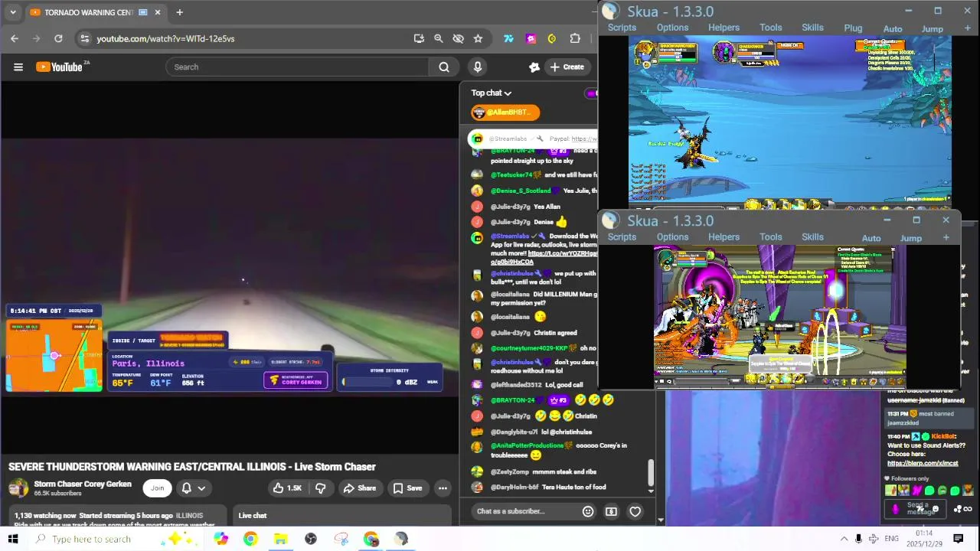Click the plus button in lower Skua menu
The width and height of the screenshot is (980, 551).
pos(946,237)
